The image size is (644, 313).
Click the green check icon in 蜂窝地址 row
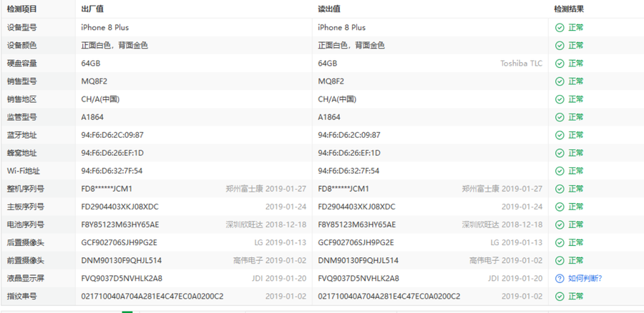tap(560, 153)
